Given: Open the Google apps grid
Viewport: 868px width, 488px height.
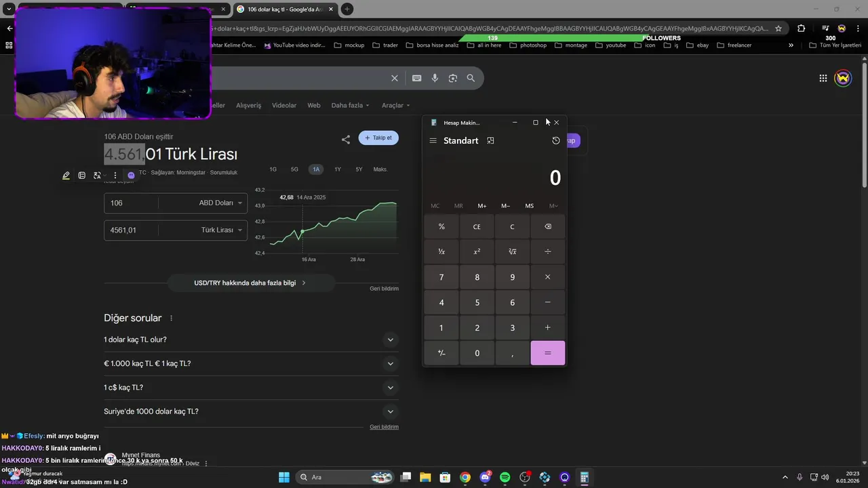Looking at the screenshot, I should tap(823, 78).
